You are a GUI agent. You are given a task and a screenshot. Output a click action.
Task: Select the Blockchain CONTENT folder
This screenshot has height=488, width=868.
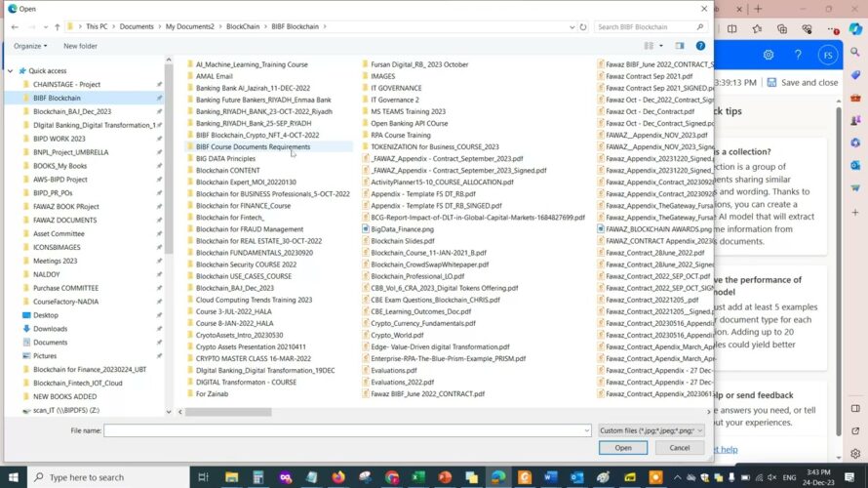pos(227,170)
